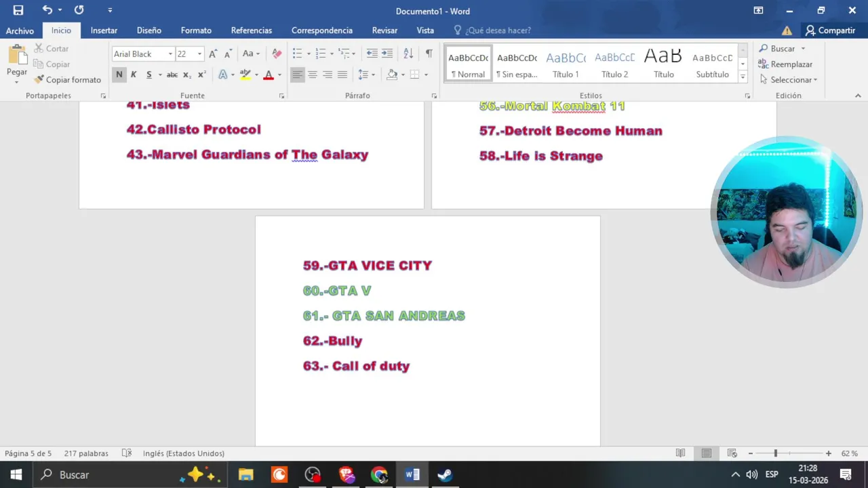868x488 pixels.
Task: Adjust the zoom slider handle
Action: pyautogui.click(x=775, y=453)
